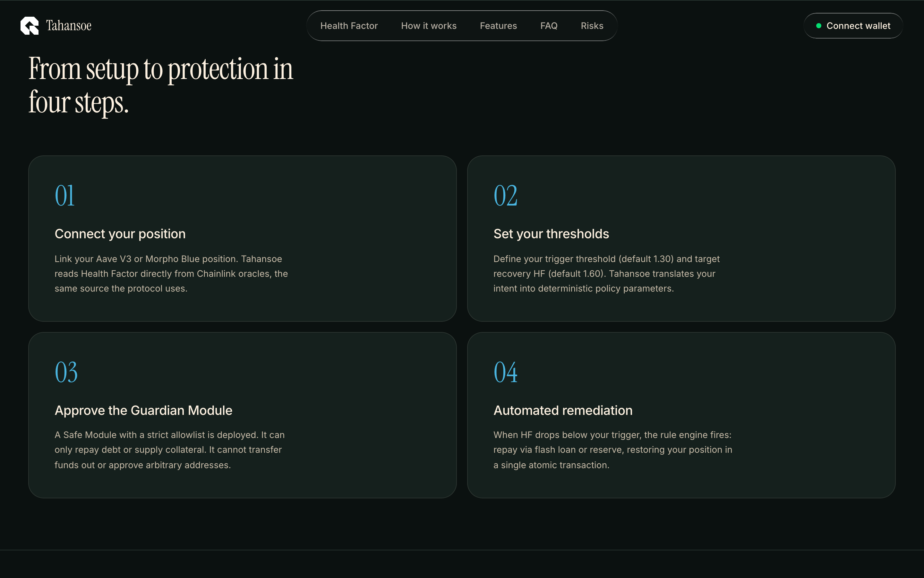Viewport: 924px width, 578px height.
Task: Click the Connect wallet button
Action: tap(853, 26)
